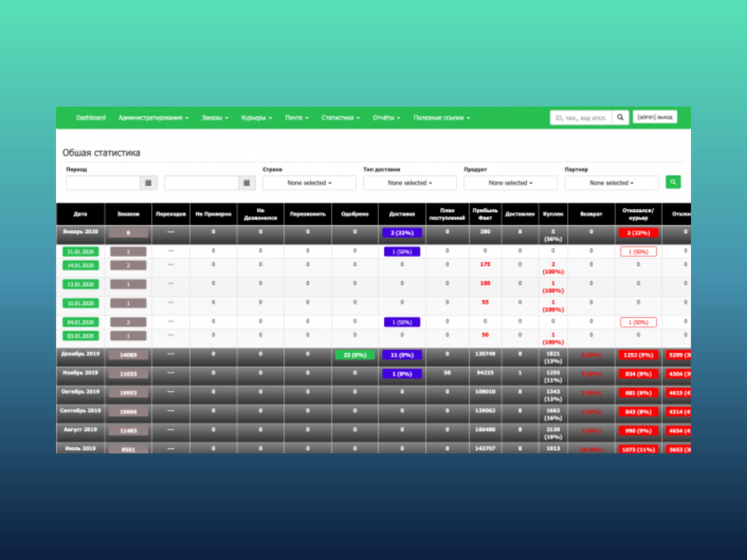747x560 pixels.
Task: Click outlined 1 (50%) refusal badge in 21.01.2020 row
Action: click(x=638, y=252)
